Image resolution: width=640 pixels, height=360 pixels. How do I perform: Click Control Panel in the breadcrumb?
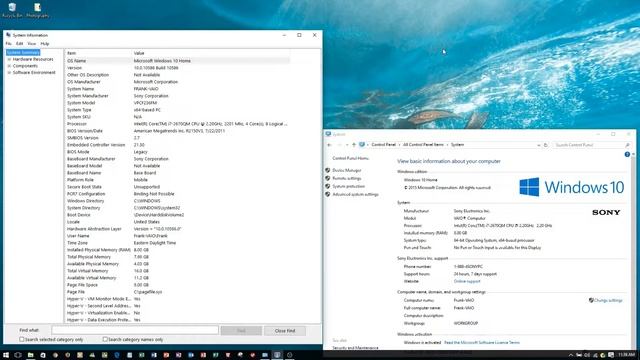[x=383, y=145]
